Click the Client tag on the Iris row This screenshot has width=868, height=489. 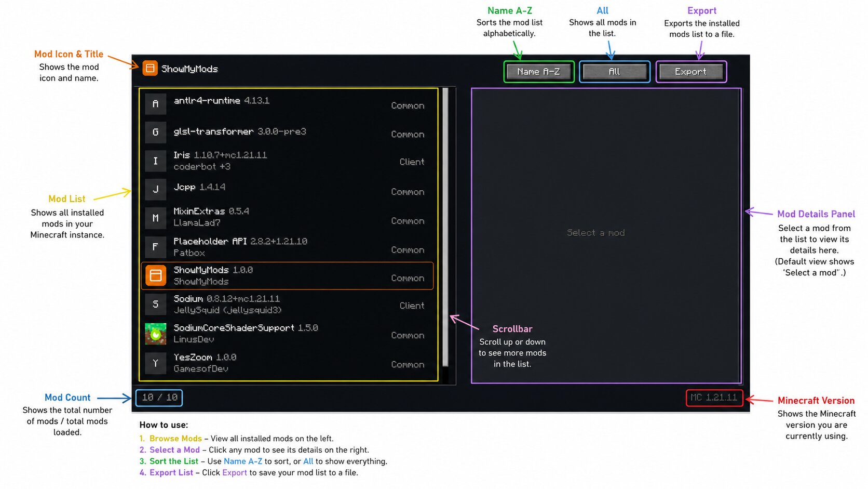point(412,162)
